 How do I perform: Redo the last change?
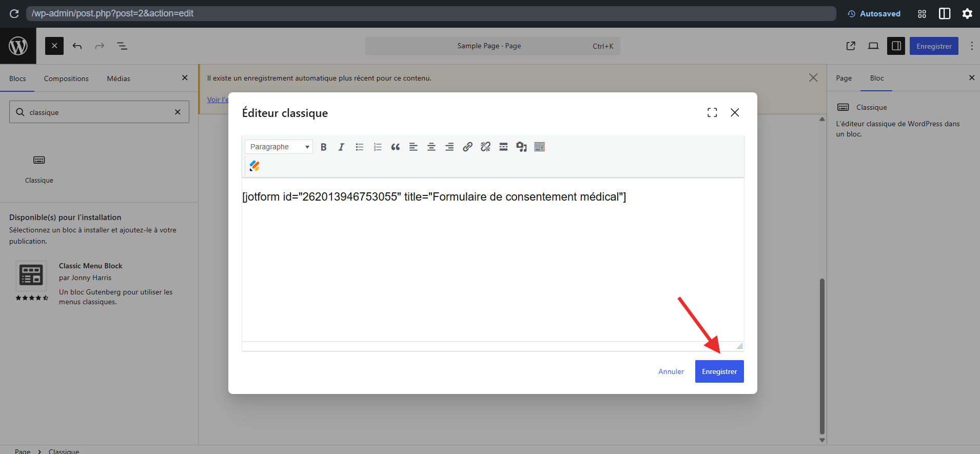tap(100, 46)
